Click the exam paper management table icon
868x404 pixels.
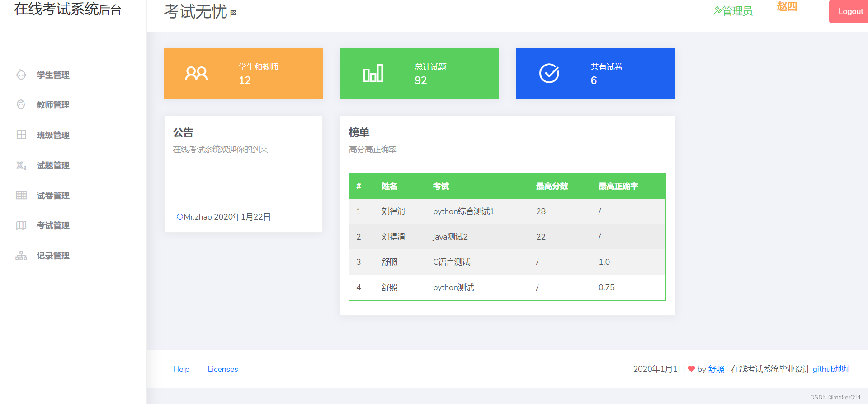[21, 195]
